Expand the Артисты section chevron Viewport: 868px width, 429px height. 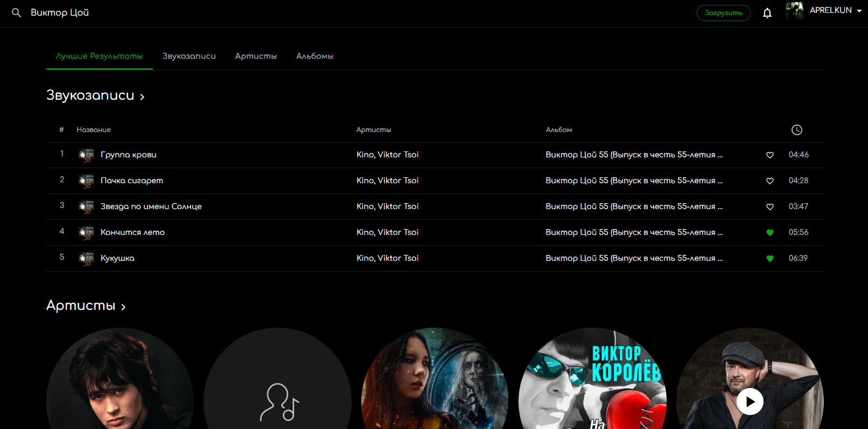[x=123, y=307]
